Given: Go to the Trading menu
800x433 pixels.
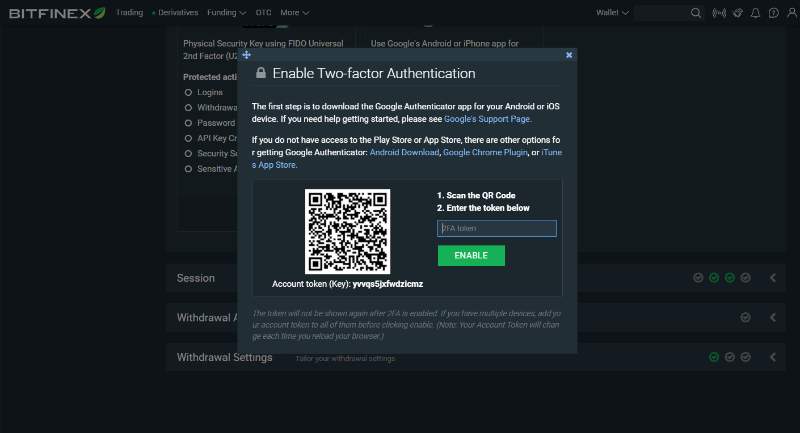Looking at the screenshot, I should pyautogui.click(x=130, y=13).
